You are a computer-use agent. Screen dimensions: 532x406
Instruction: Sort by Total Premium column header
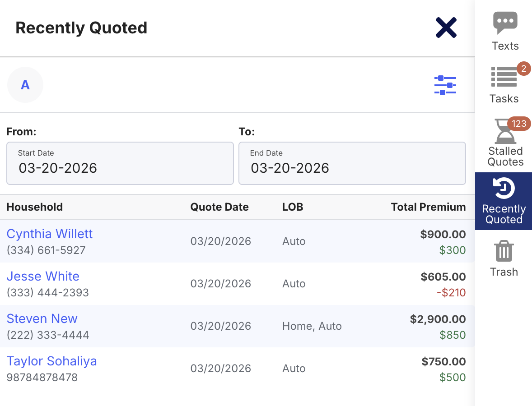428,207
